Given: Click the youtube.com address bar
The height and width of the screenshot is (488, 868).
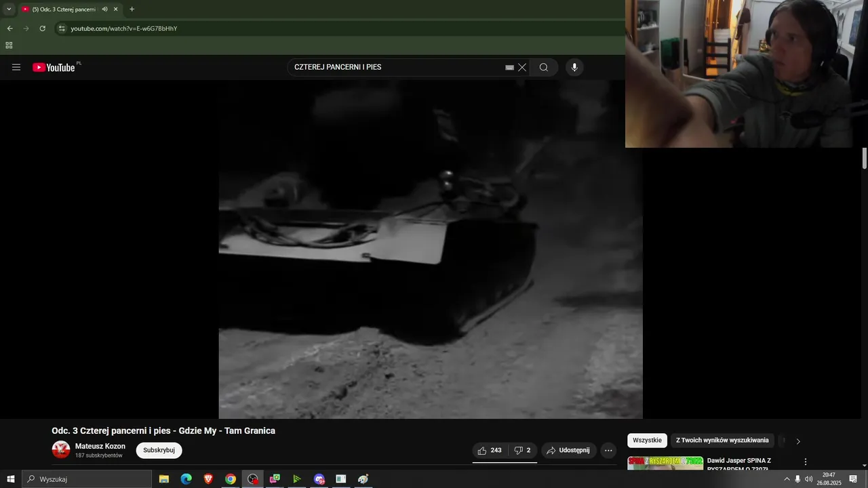Looking at the screenshot, I should pos(339,28).
